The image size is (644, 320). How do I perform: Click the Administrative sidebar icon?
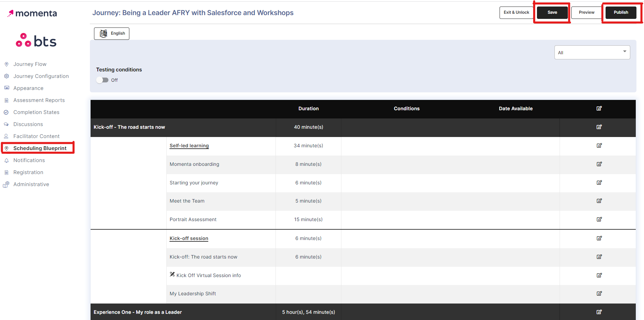(x=6, y=184)
